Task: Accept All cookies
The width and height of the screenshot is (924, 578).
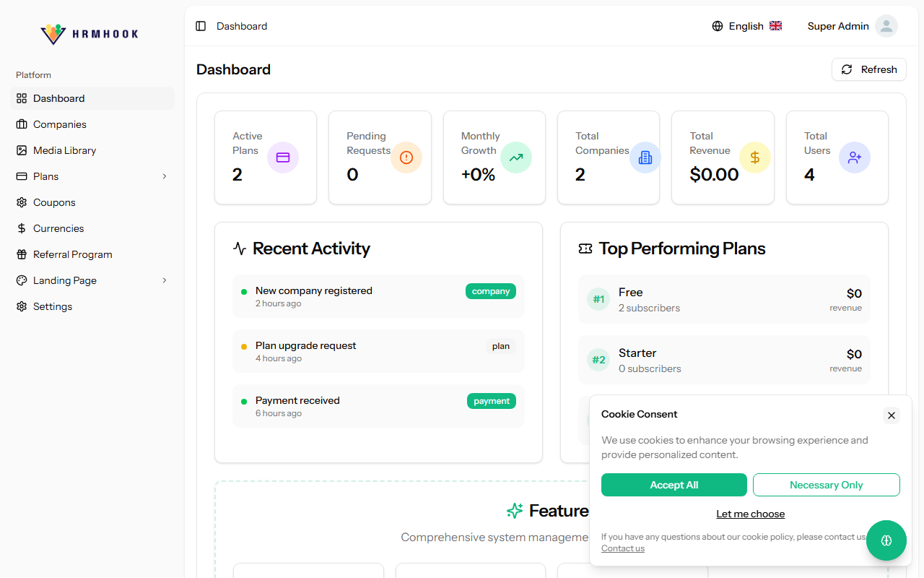Action: (x=674, y=485)
